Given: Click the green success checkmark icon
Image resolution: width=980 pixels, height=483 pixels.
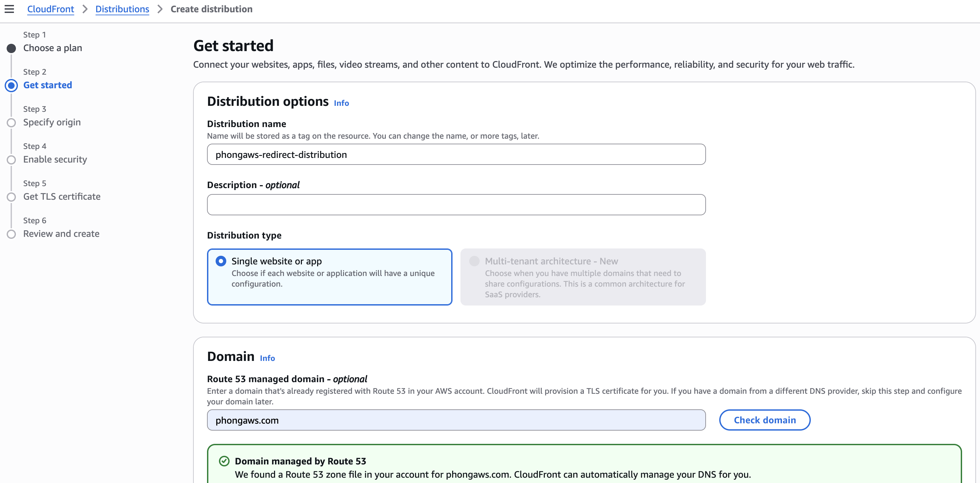Looking at the screenshot, I should (224, 461).
